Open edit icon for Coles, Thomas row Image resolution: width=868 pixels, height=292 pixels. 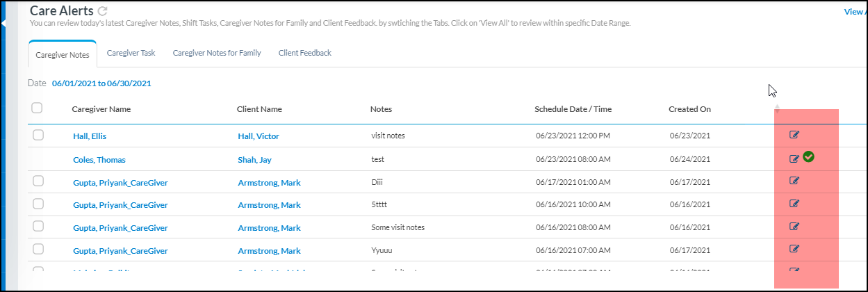(794, 159)
